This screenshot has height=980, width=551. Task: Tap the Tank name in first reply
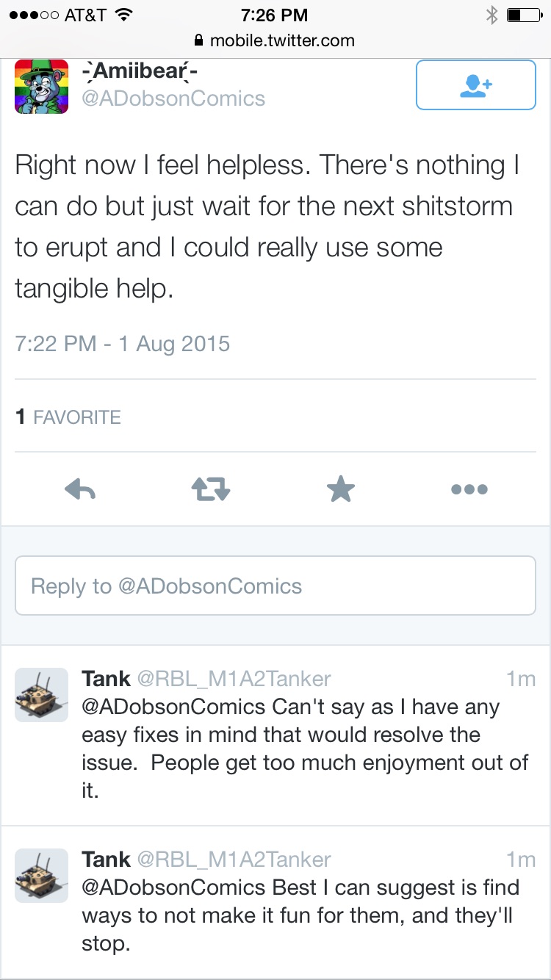(107, 678)
